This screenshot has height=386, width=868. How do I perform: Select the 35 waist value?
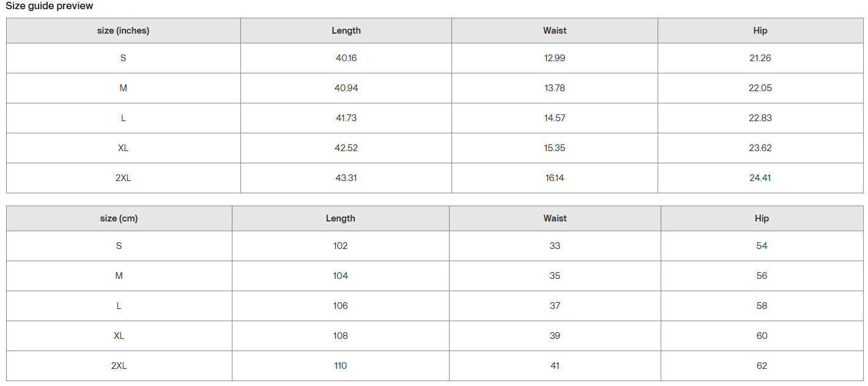click(555, 276)
